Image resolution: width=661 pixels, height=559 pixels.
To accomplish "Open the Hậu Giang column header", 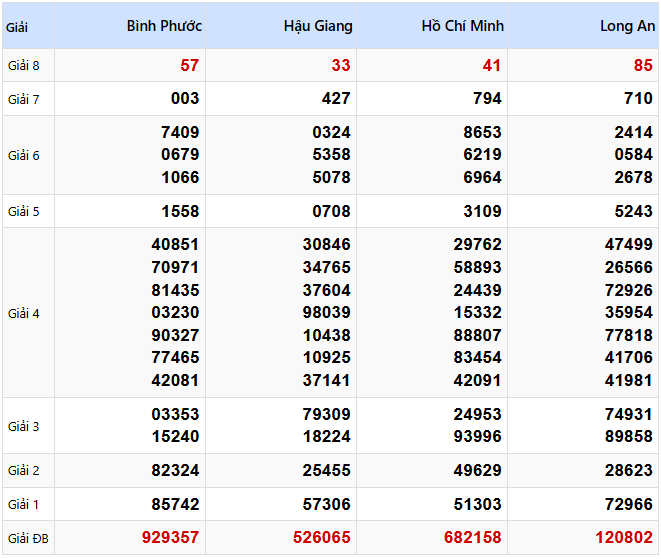I will point(317,26).
